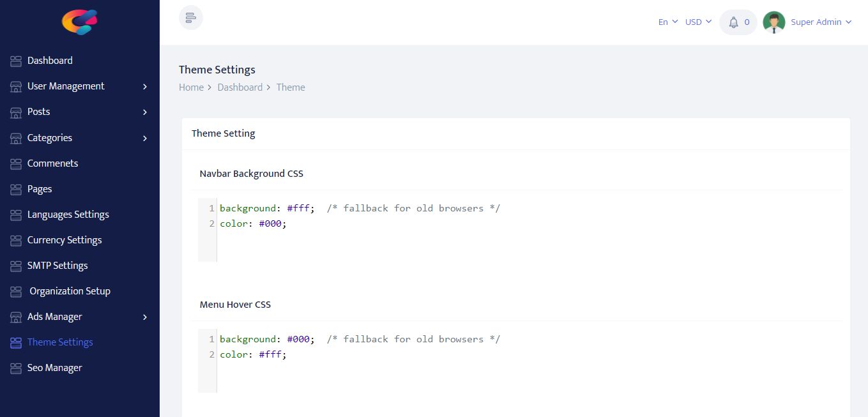868x417 pixels.
Task: Expand the Categories submenu arrow
Action: (145, 138)
